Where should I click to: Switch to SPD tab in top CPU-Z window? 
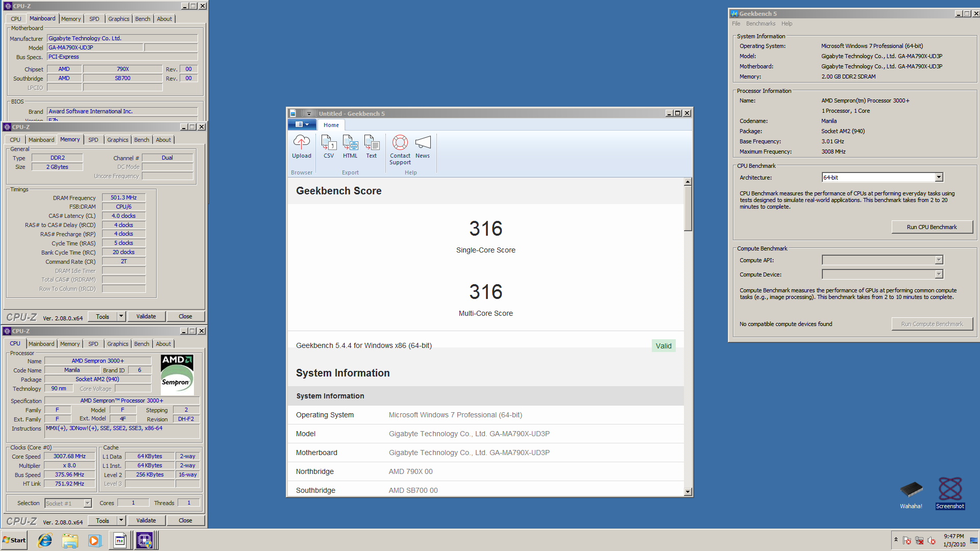pos(94,19)
